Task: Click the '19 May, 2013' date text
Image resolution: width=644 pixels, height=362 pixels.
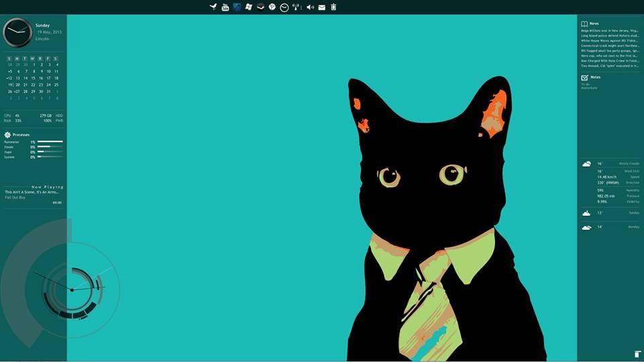Action: 49,32
